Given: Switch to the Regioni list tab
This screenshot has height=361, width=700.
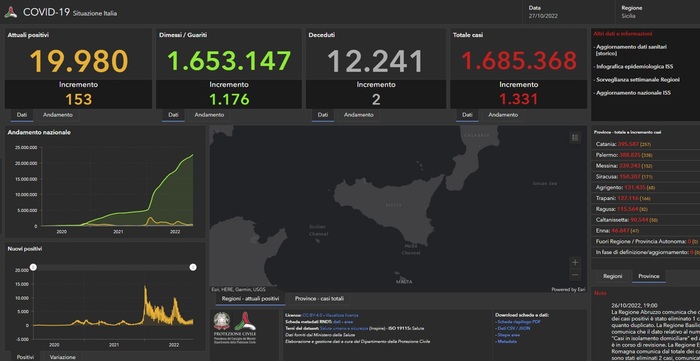Looking at the screenshot, I should point(612,276).
